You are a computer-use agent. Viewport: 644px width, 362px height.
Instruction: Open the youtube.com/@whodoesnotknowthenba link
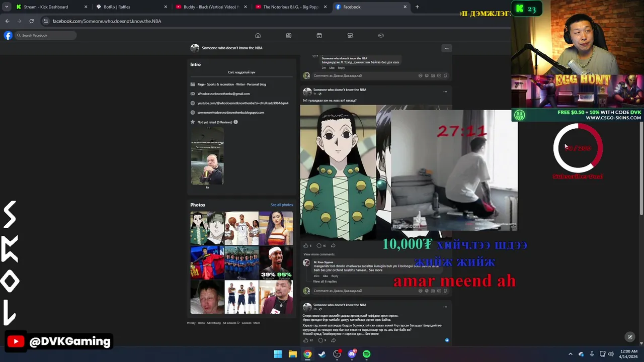pos(243,103)
